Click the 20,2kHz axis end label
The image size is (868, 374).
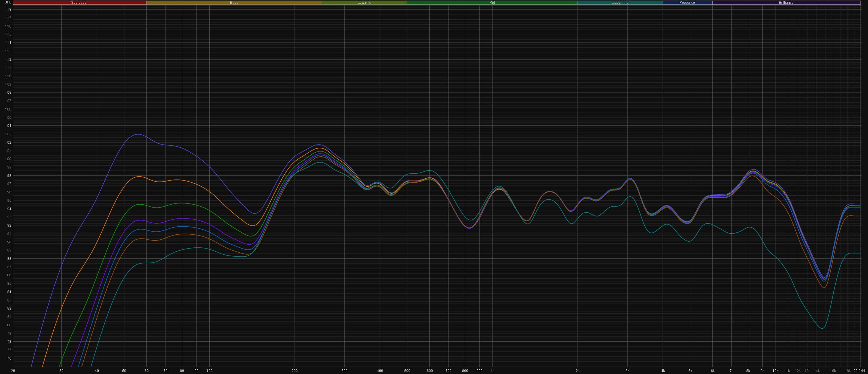click(x=860, y=371)
